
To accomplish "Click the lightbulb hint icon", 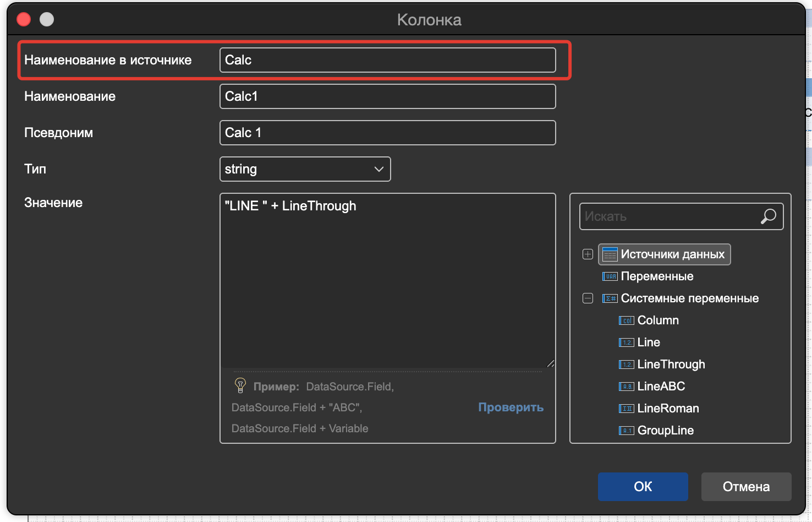I will pyautogui.click(x=240, y=385).
